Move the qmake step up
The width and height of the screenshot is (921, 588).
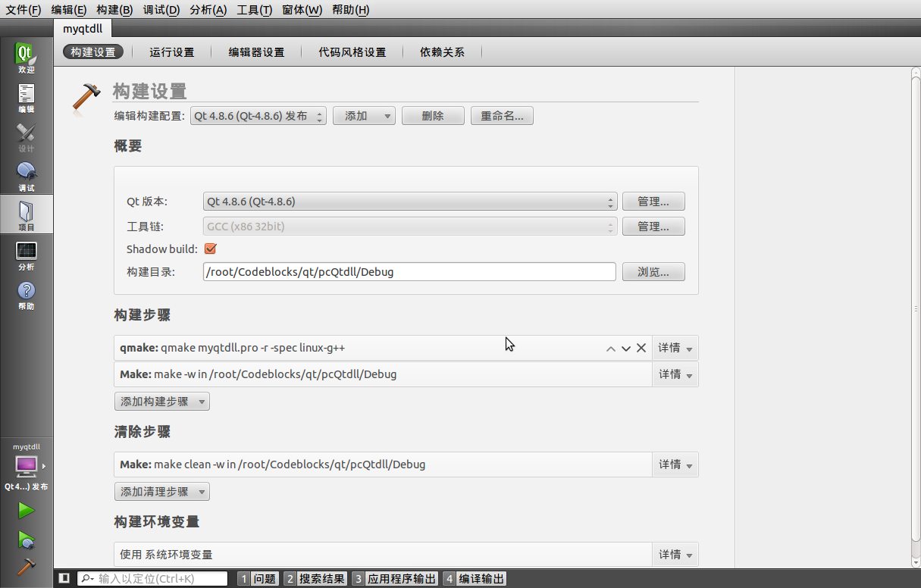pyautogui.click(x=611, y=349)
